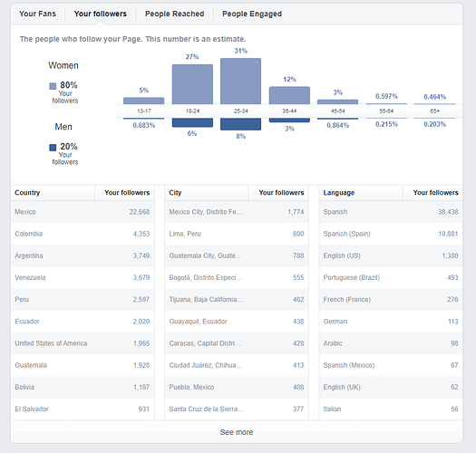Click the women 35-44 bar showing 12%
The image size is (476, 453).
[289, 95]
